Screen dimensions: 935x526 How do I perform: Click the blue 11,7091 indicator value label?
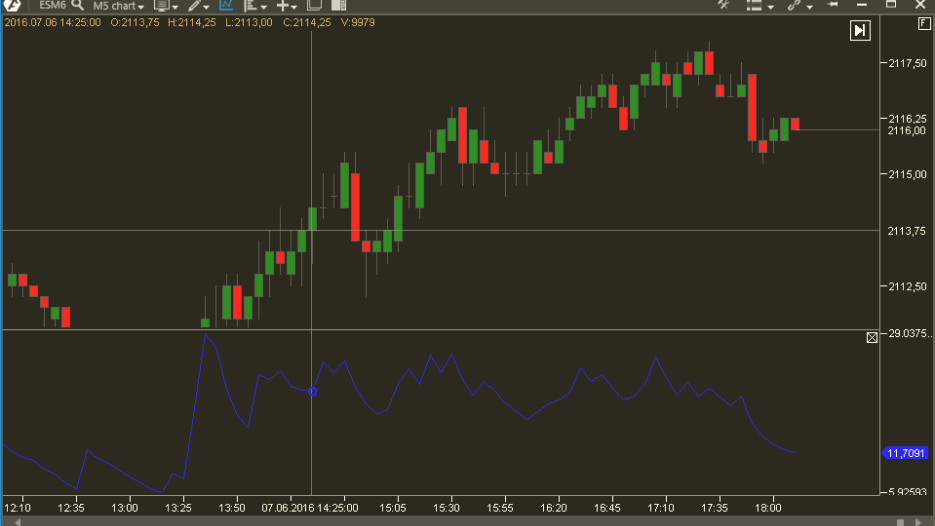[x=905, y=453]
